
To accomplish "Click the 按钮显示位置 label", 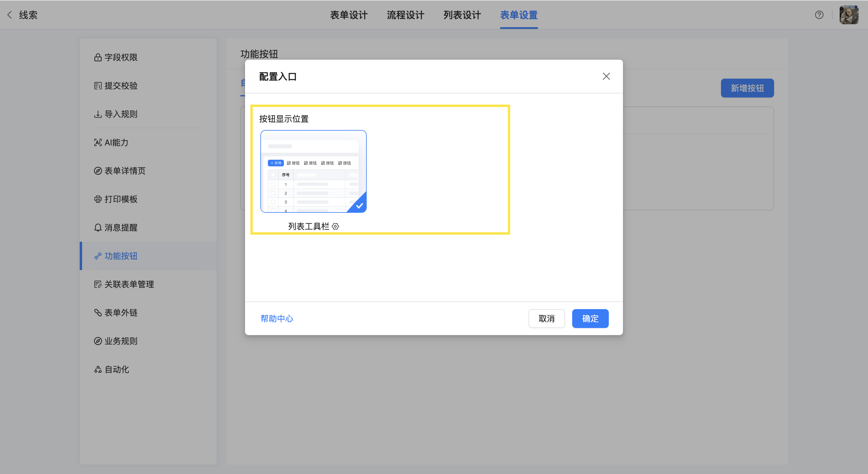I will click(284, 119).
